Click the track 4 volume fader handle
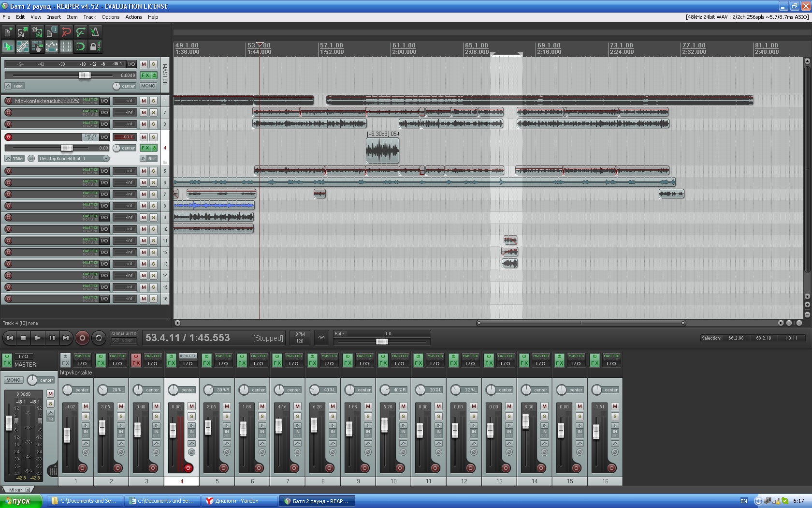Image resolution: width=812 pixels, height=508 pixels. point(67,148)
